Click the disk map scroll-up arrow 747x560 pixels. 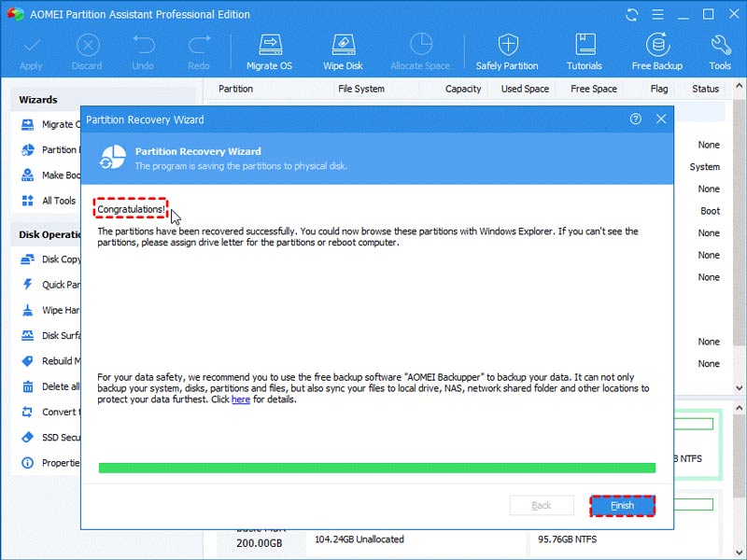[x=739, y=409]
